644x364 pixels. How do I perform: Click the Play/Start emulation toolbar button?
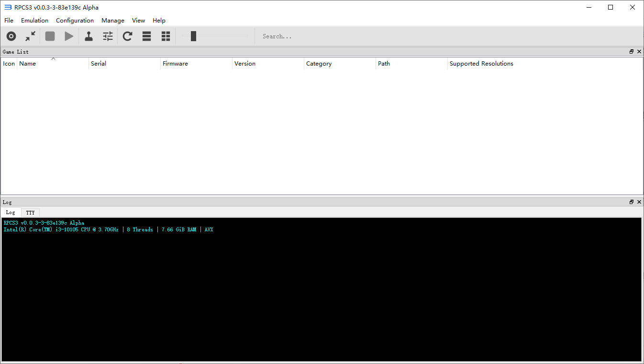[69, 36]
